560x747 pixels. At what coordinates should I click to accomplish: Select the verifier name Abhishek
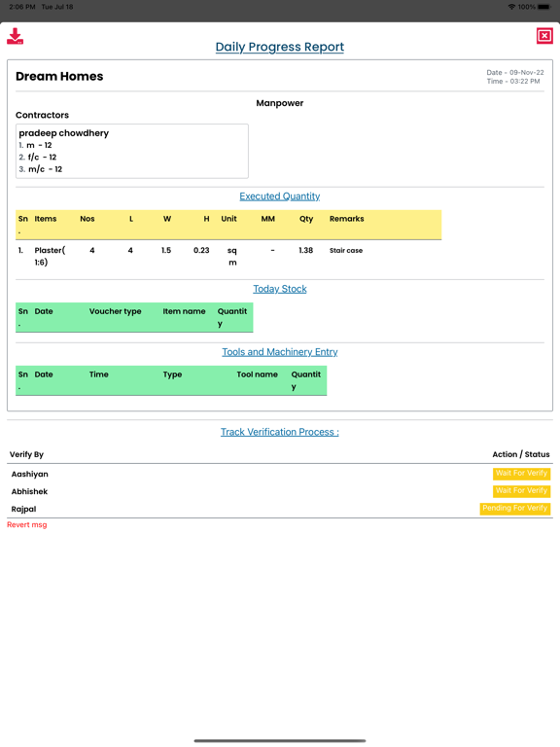coord(29,491)
